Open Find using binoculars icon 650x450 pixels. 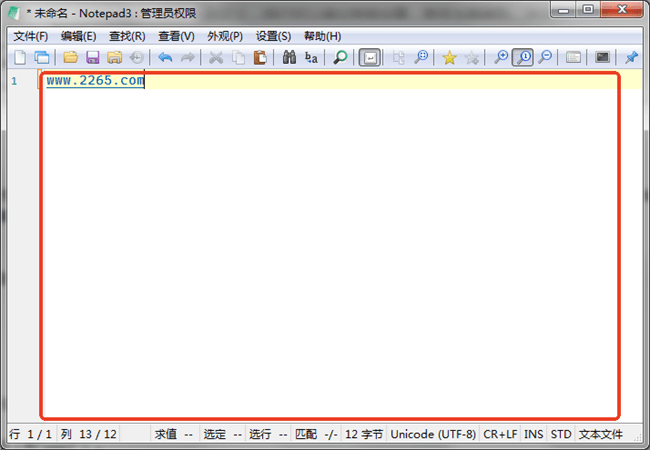(x=289, y=57)
